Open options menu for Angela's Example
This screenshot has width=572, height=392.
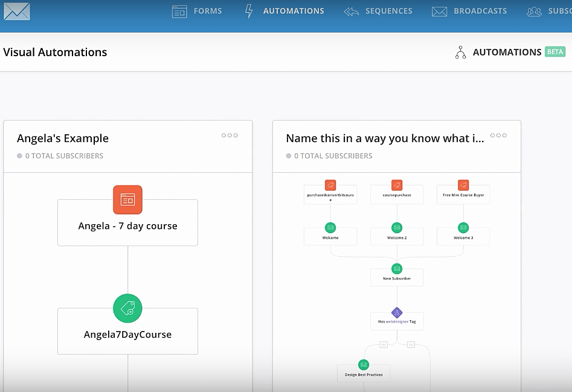coord(230,135)
